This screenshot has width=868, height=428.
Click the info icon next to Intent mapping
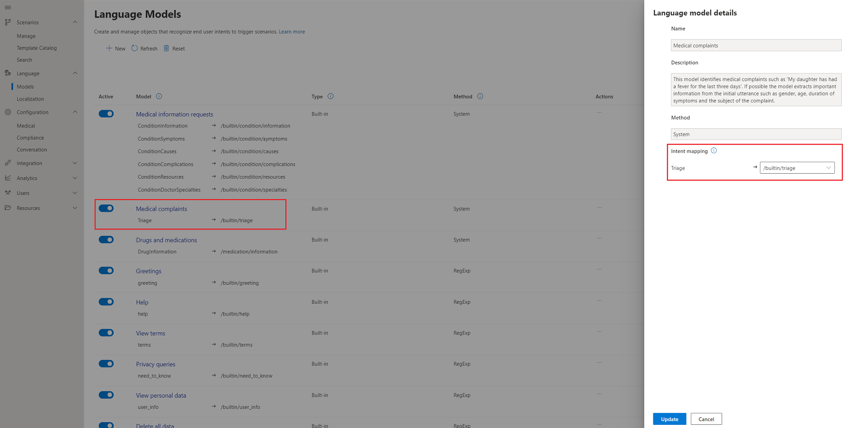coord(714,151)
